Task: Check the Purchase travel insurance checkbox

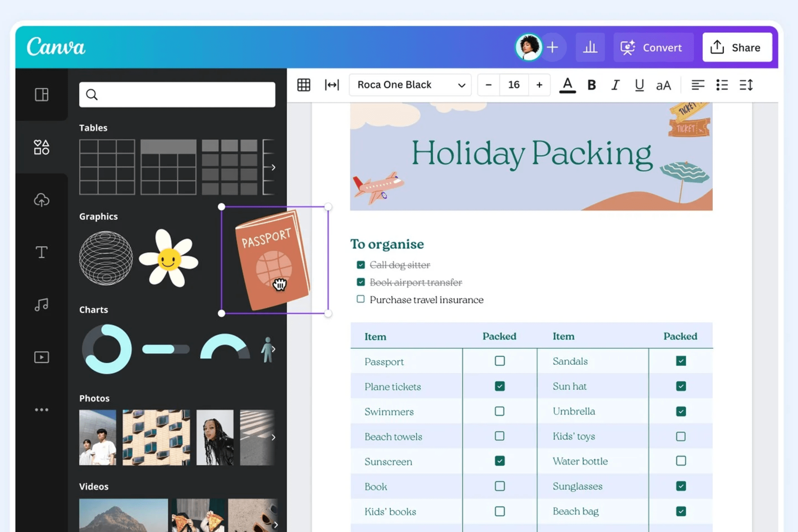Action: (360, 299)
